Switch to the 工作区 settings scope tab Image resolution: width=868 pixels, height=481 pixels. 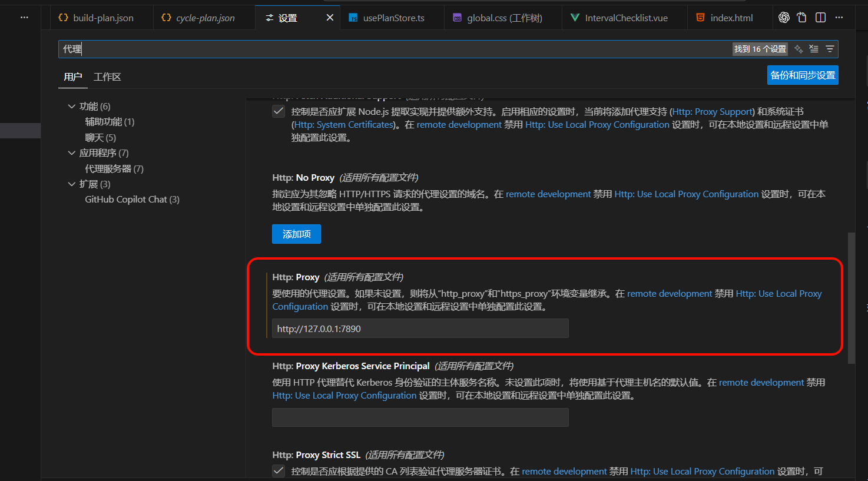click(107, 77)
